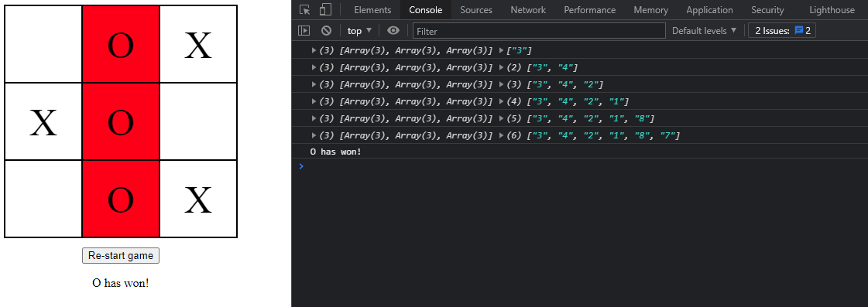Image resolution: width=868 pixels, height=307 pixels.
Task: Click 'O has won!' message under the board
Action: point(121,283)
